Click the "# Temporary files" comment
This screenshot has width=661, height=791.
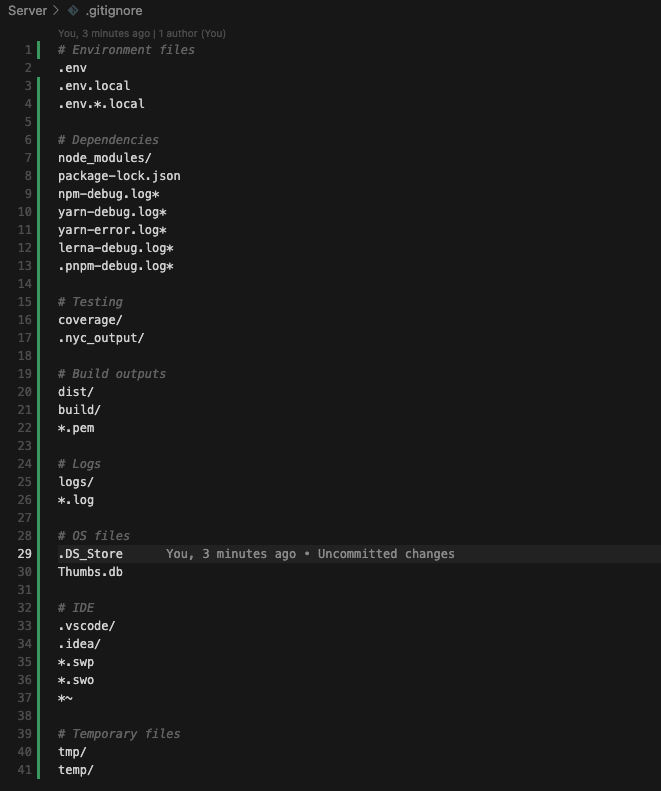(x=119, y=734)
